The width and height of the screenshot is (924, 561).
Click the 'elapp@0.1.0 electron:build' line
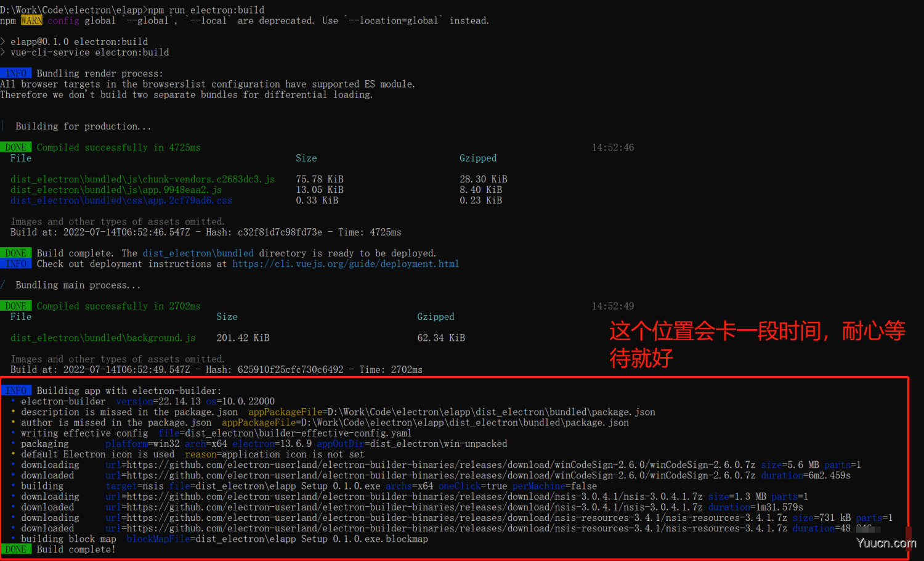(79, 42)
